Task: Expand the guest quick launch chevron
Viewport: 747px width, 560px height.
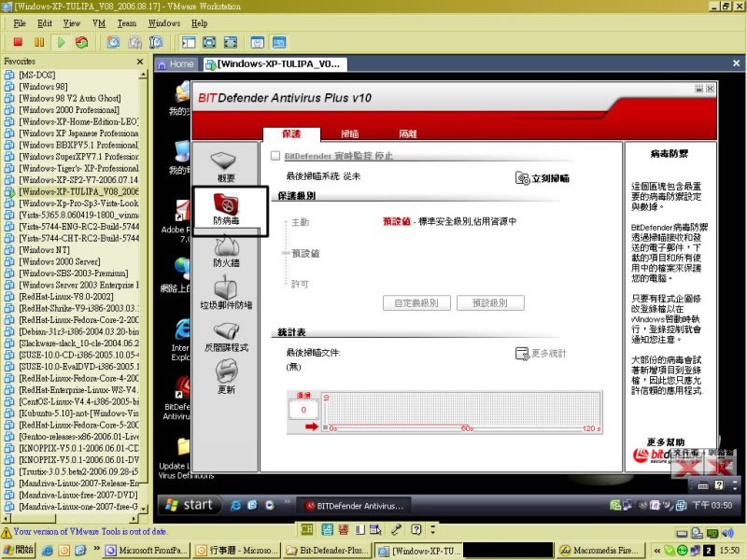Action: (x=287, y=501)
